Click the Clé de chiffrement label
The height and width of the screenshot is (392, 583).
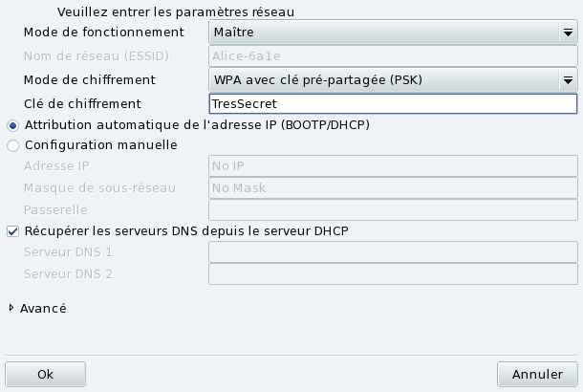pos(82,103)
